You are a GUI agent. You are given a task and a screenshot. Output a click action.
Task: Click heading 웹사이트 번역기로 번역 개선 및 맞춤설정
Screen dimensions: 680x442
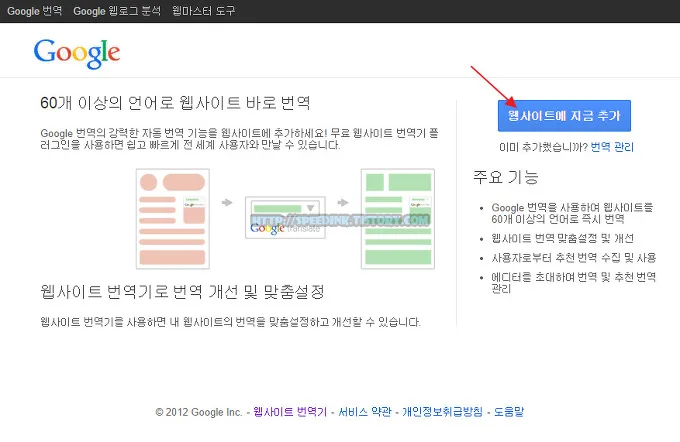point(182,291)
